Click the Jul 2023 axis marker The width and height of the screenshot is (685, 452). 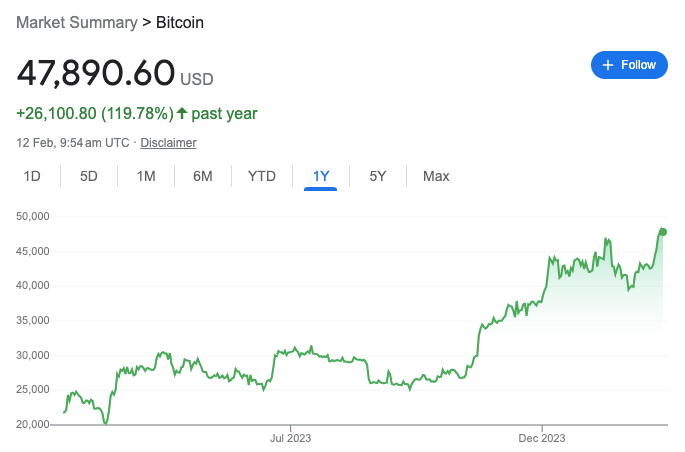click(x=291, y=438)
